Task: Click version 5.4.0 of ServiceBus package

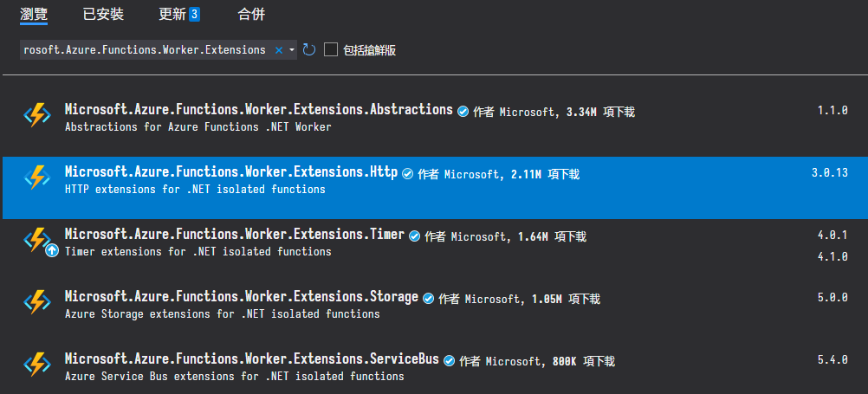Action: click(x=832, y=360)
